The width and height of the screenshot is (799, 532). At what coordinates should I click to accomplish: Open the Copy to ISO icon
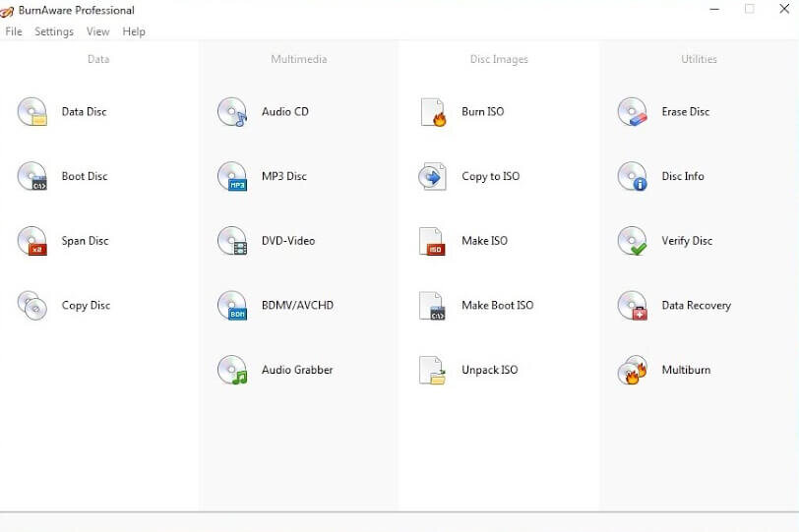click(x=433, y=176)
